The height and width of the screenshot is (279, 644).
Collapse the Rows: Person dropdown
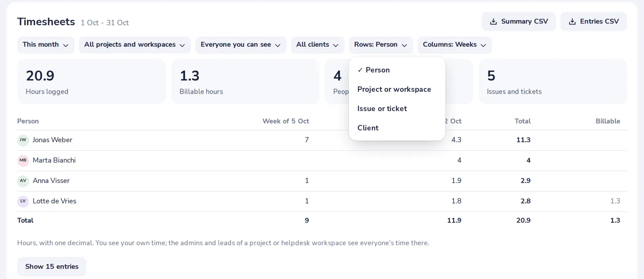(x=381, y=45)
